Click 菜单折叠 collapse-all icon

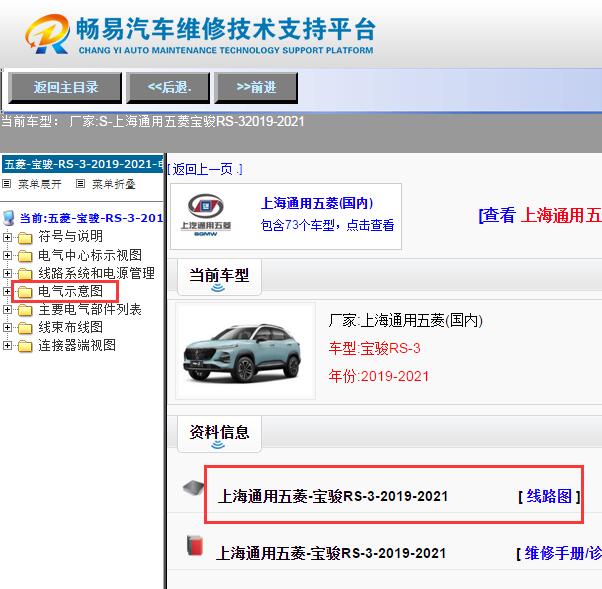coord(80,184)
